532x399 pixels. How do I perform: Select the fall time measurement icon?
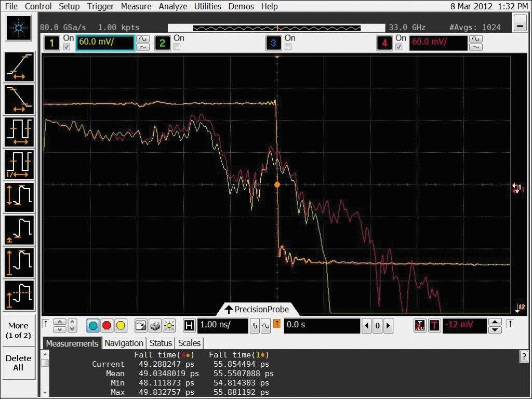19,99
